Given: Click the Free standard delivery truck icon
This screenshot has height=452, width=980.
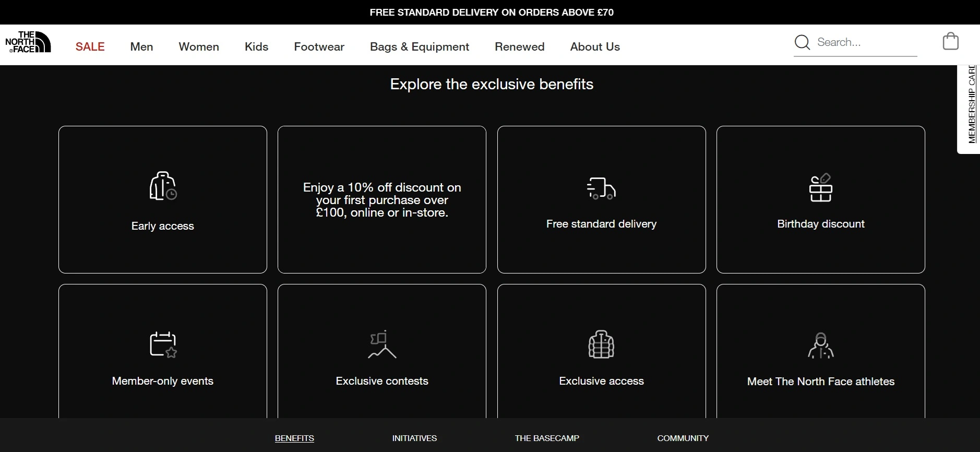Looking at the screenshot, I should tap(601, 188).
